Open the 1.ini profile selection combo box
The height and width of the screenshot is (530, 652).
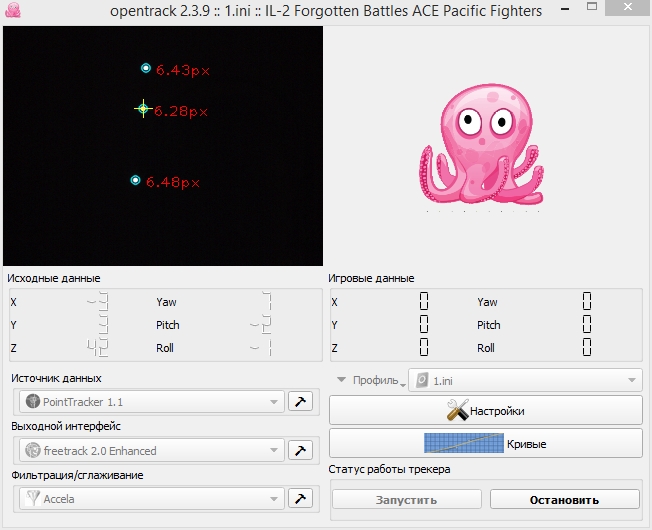(x=525, y=380)
